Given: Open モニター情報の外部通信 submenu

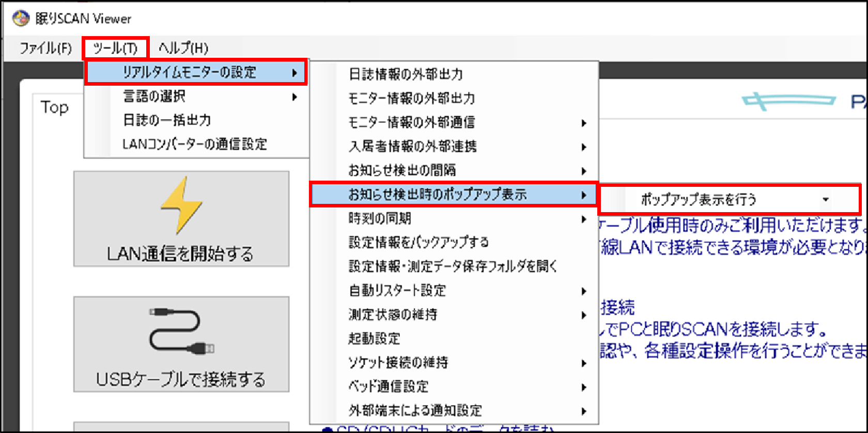Looking at the screenshot, I should coord(454,122).
